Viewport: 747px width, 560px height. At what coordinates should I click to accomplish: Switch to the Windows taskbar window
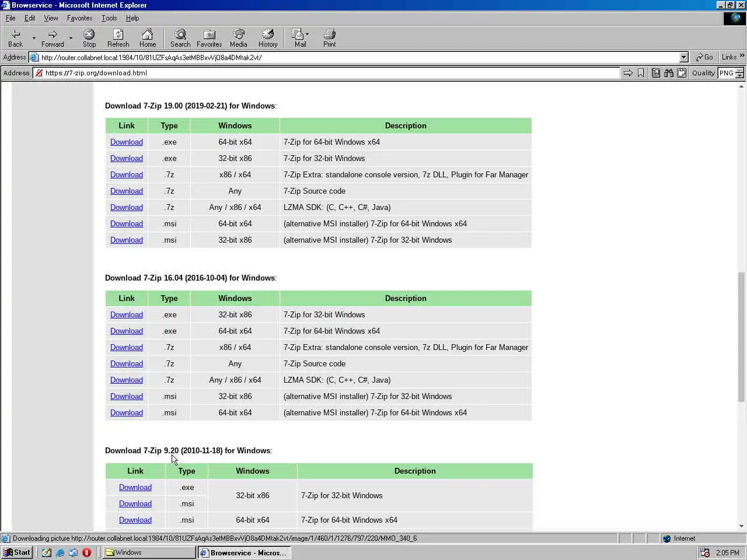click(149, 552)
